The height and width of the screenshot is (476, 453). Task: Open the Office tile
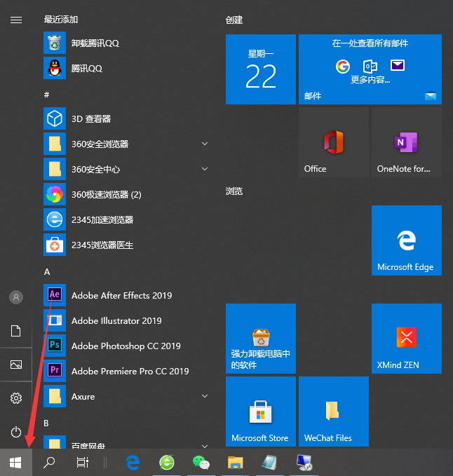click(333, 143)
